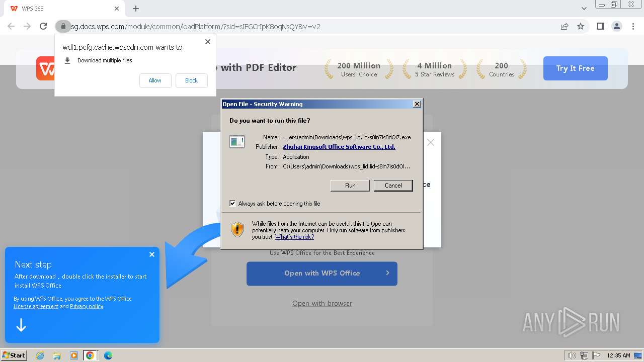The height and width of the screenshot is (362, 644).
Task: Click the 200 Countries badge
Action: 502,69
